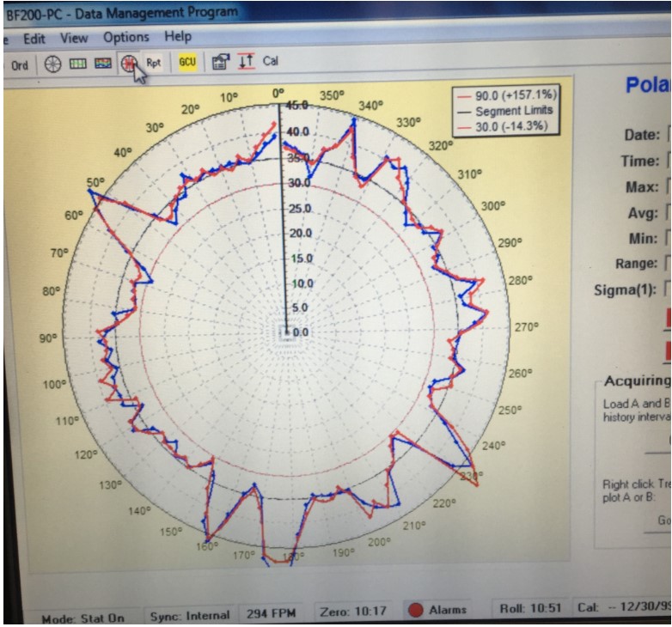Open the View menu
The height and width of the screenshot is (627, 672).
[74, 38]
